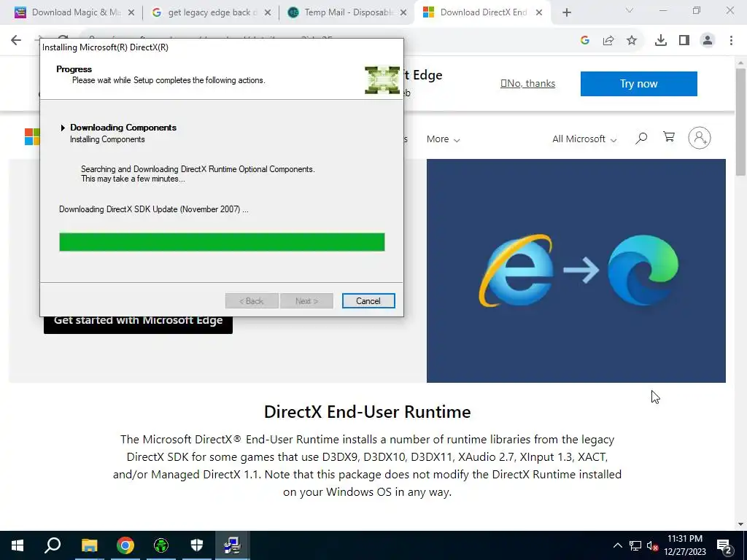Click the network tray icon
The width and height of the screenshot is (747, 560).
(x=635, y=545)
